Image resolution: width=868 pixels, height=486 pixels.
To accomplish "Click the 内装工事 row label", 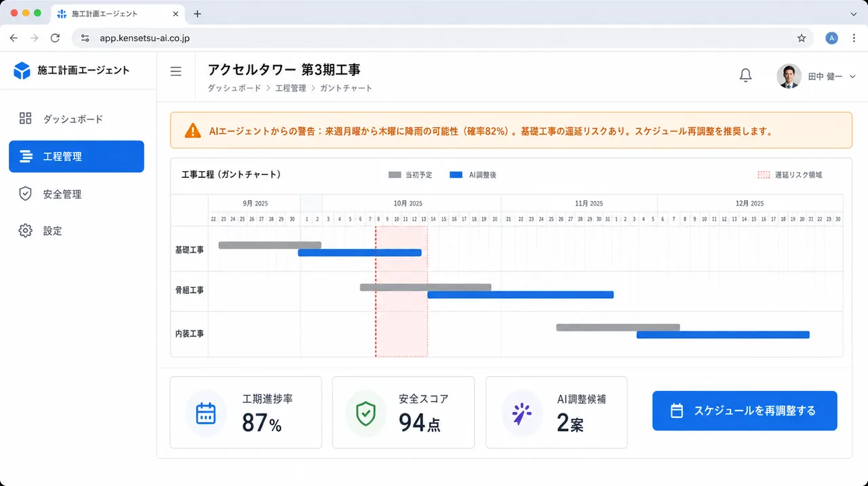I will click(189, 334).
